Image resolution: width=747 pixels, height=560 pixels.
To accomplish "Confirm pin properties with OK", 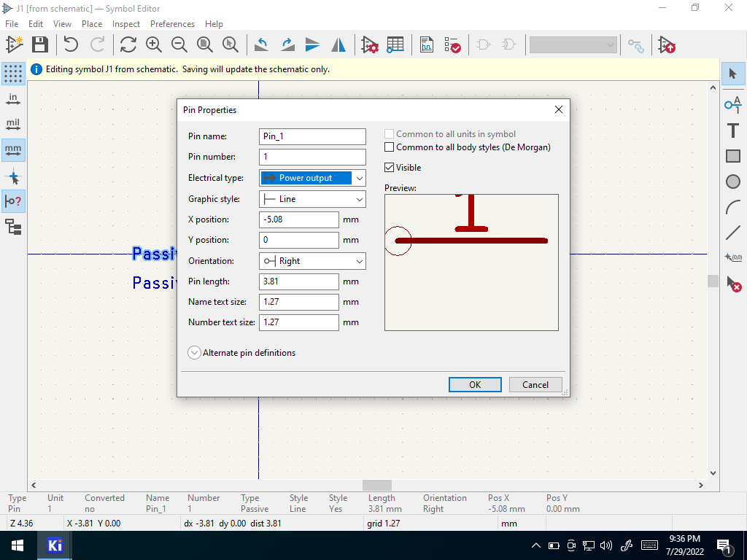I will [x=475, y=385].
